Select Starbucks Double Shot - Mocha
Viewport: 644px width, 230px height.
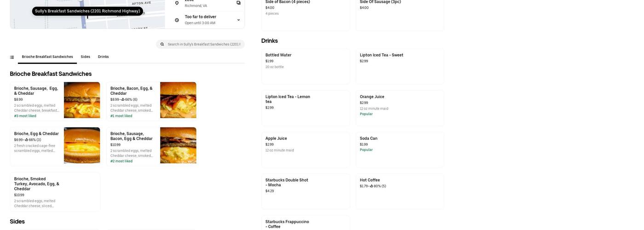click(x=305, y=191)
